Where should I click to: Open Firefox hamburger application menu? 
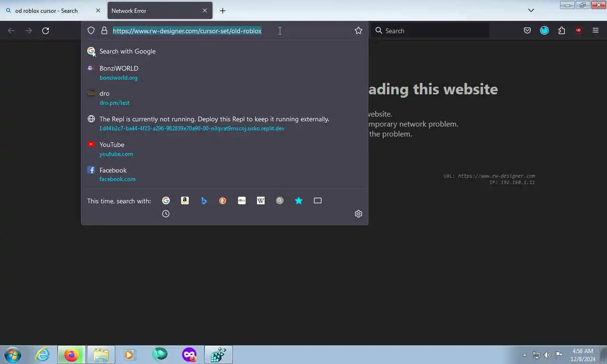(x=596, y=31)
